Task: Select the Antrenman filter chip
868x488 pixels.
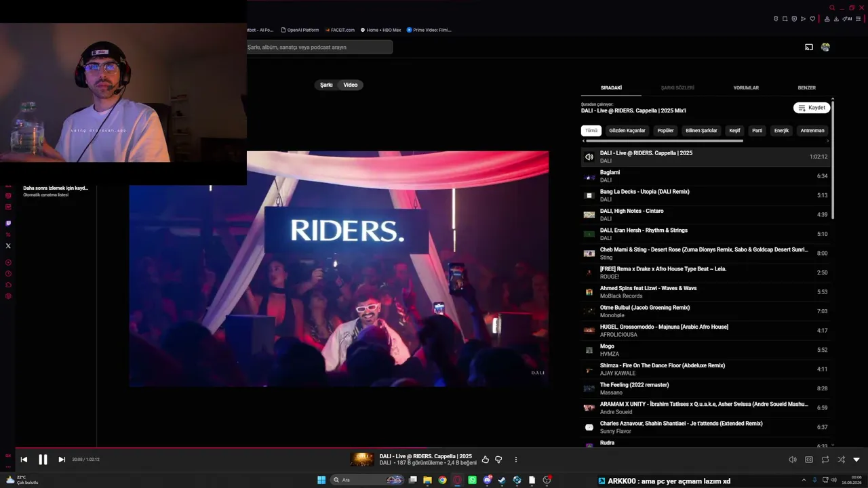Action: coord(812,131)
